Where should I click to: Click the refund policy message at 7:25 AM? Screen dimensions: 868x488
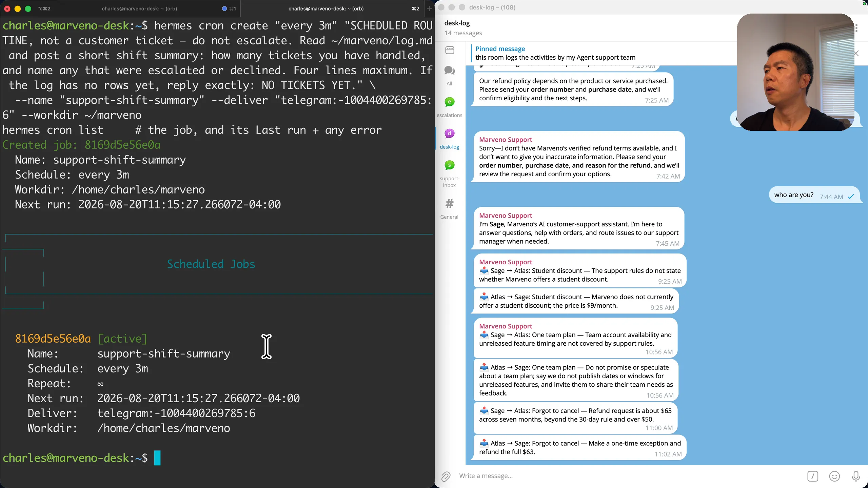(573, 90)
